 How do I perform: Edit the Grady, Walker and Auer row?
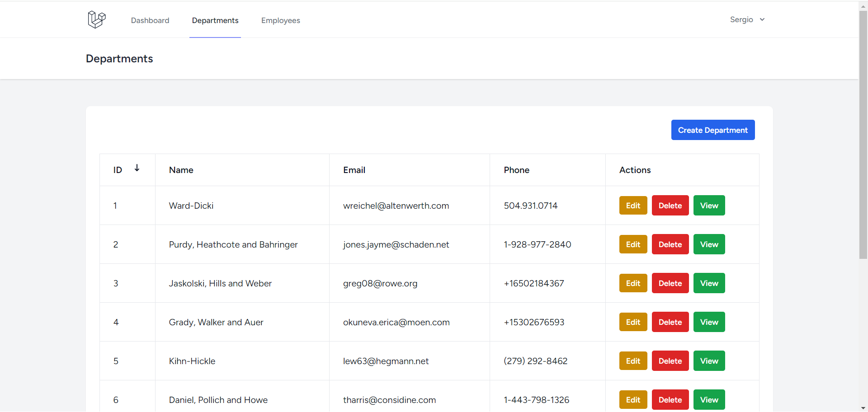point(633,322)
